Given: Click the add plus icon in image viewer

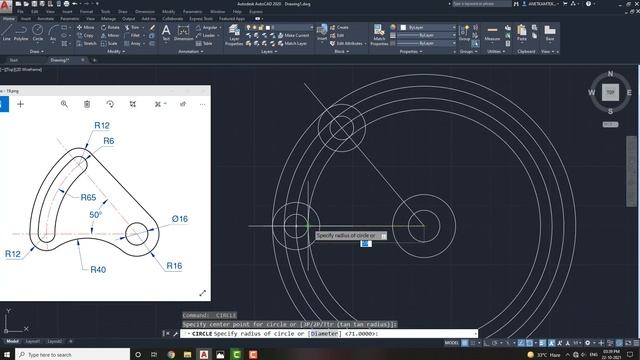Looking at the screenshot, I should [20, 104].
